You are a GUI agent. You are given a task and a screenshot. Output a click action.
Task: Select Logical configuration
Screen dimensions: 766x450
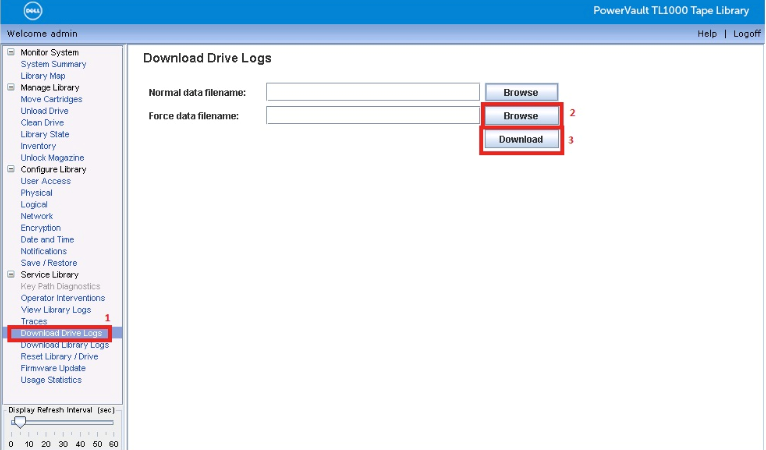click(34, 204)
